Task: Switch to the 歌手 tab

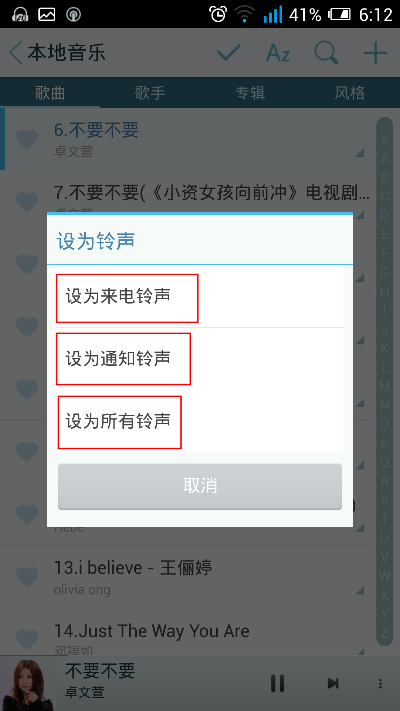Action: point(150,93)
